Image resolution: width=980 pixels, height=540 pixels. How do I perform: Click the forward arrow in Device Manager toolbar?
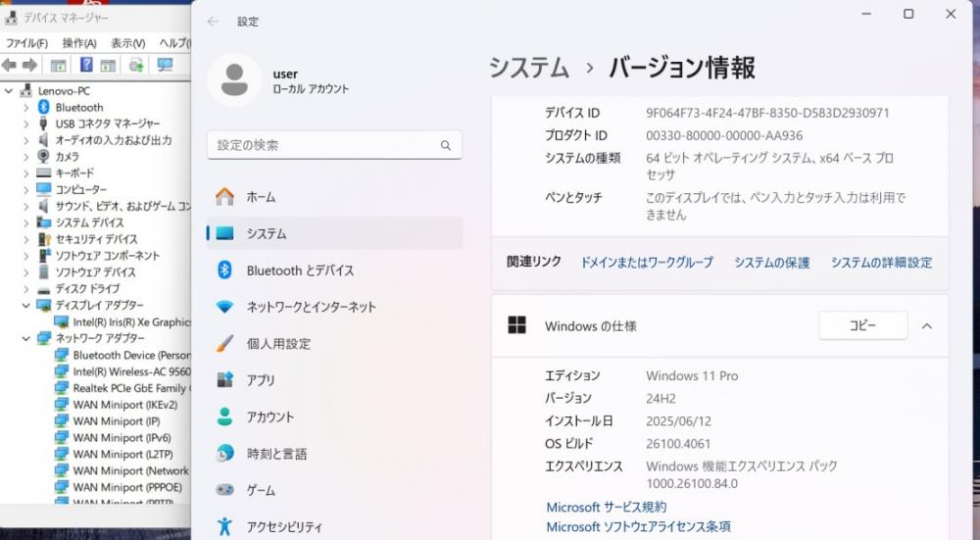point(29,65)
